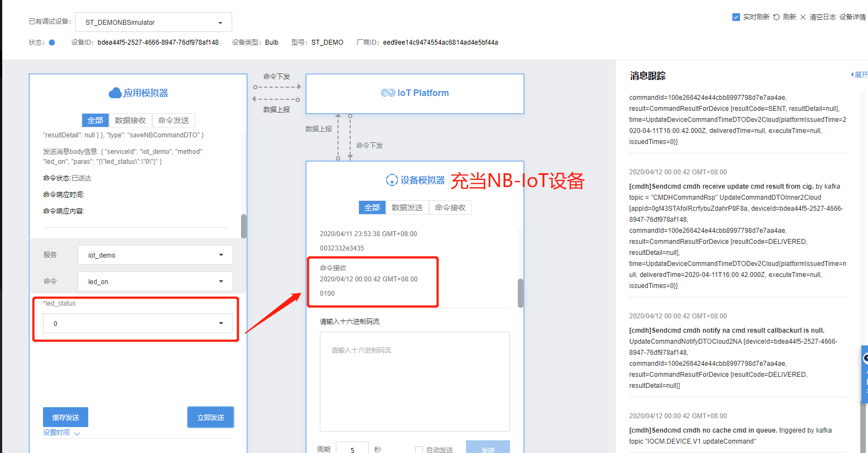Click the 命令状态:已送达 status text

(x=67, y=178)
